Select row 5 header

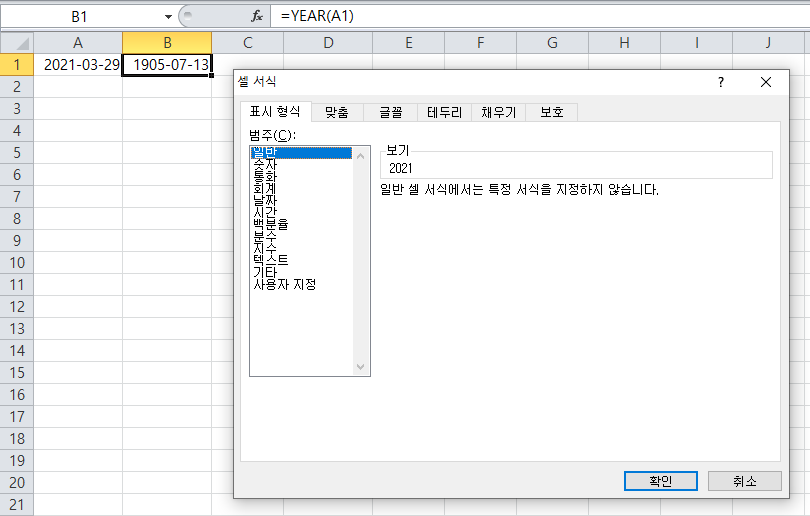17,152
